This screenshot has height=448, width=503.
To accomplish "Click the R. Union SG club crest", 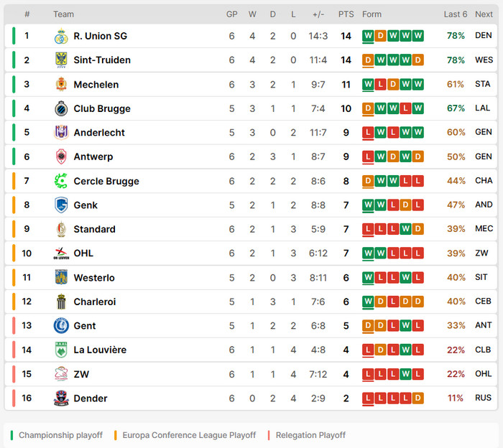I will [x=61, y=36].
